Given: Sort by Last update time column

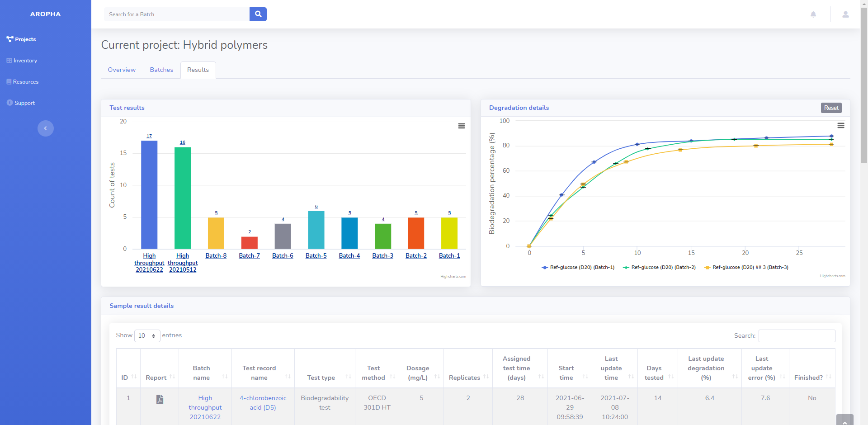Looking at the screenshot, I should tap(631, 377).
